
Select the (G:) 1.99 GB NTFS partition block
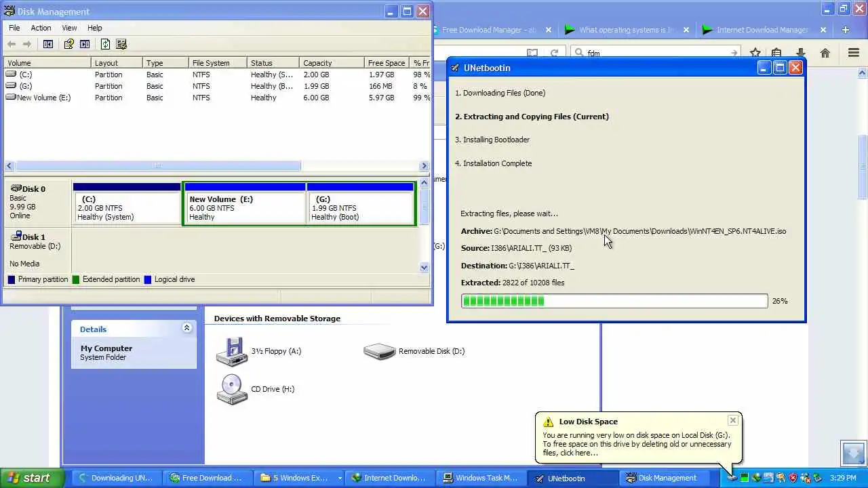point(360,203)
